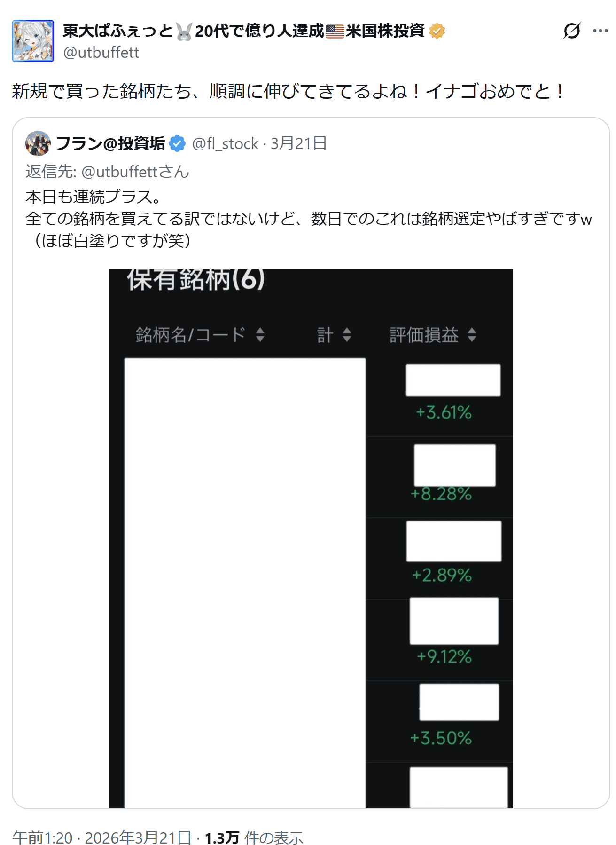Open utbuffett profile avatar image
616x845 pixels.
point(33,41)
